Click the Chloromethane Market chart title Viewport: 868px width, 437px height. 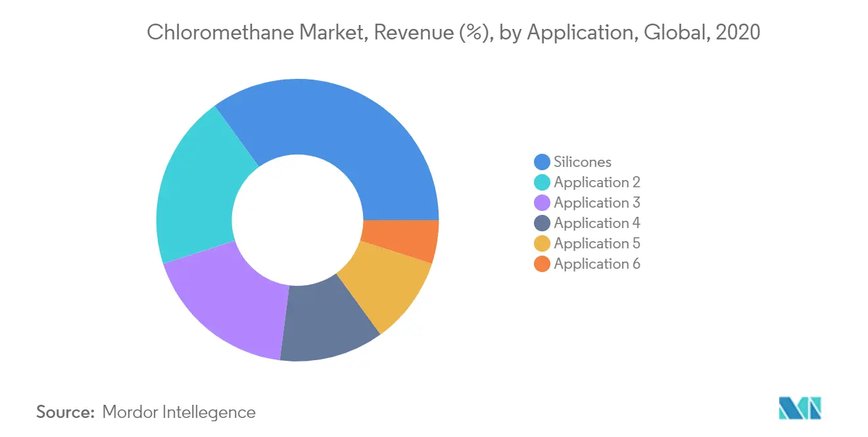(x=453, y=32)
